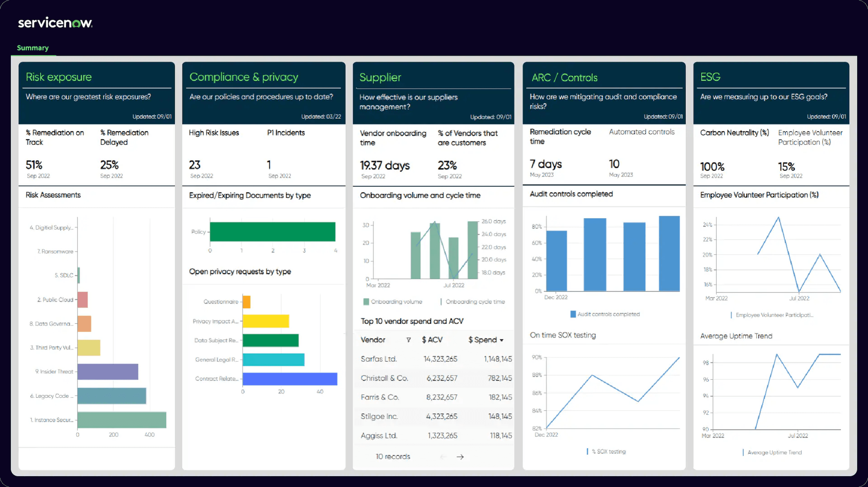Screen dimensions: 868x487
Task: Go to next page of vendor records
Action: pyautogui.click(x=460, y=457)
